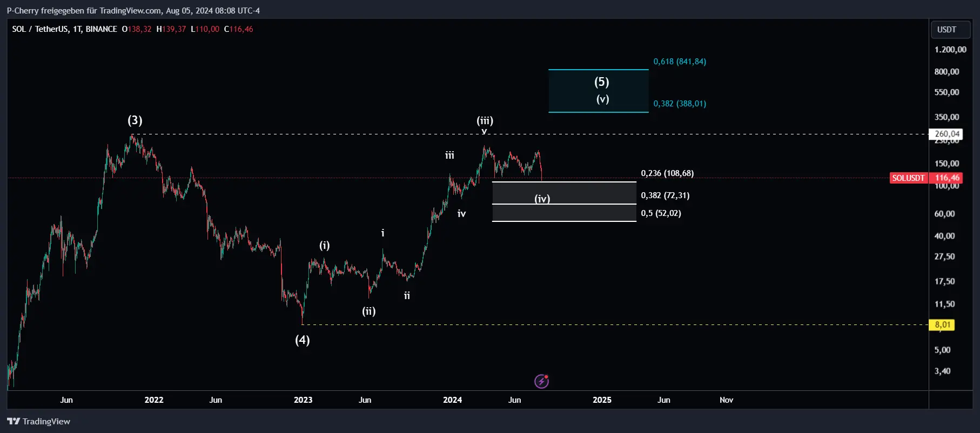The height and width of the screenshot is (433, 980).
Task: Select the (i) wave label
Action: click(x=324, y=245)
